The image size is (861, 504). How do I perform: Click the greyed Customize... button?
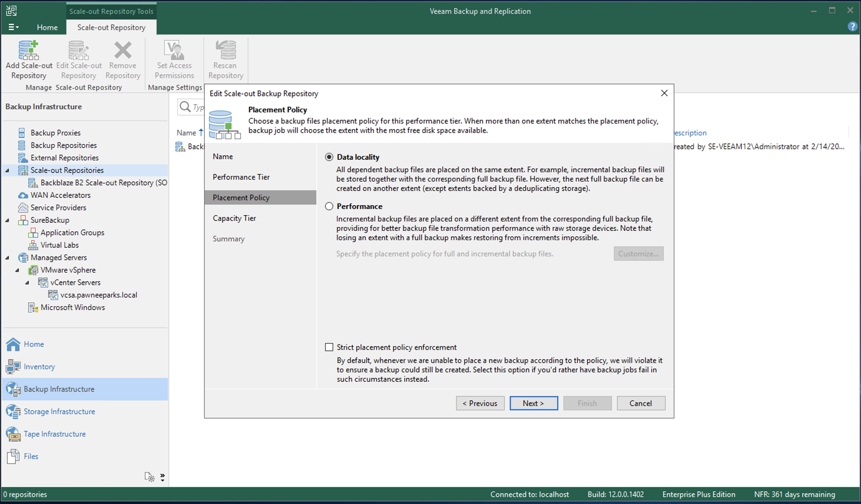pos(638,254)
